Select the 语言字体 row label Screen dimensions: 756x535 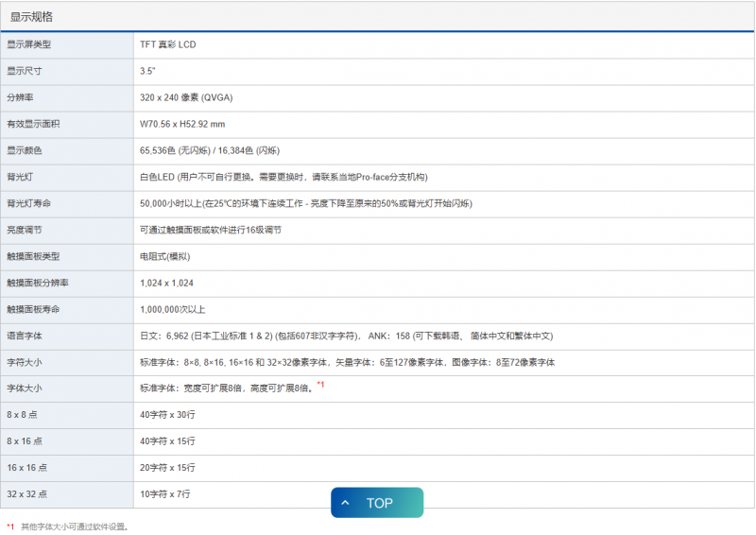[x=25, y=336]
